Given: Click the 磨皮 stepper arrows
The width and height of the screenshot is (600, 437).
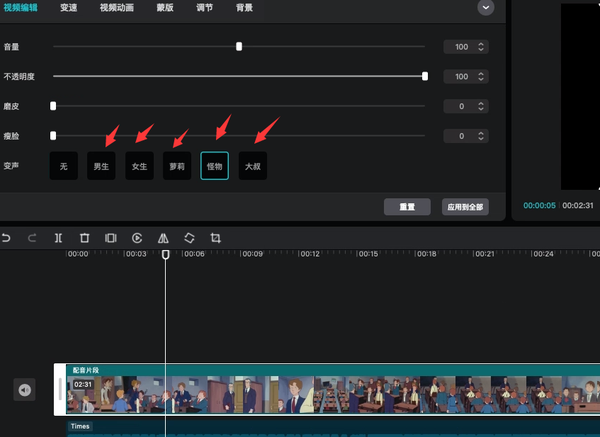Looking at the screenshot, I should pos(481,106).
